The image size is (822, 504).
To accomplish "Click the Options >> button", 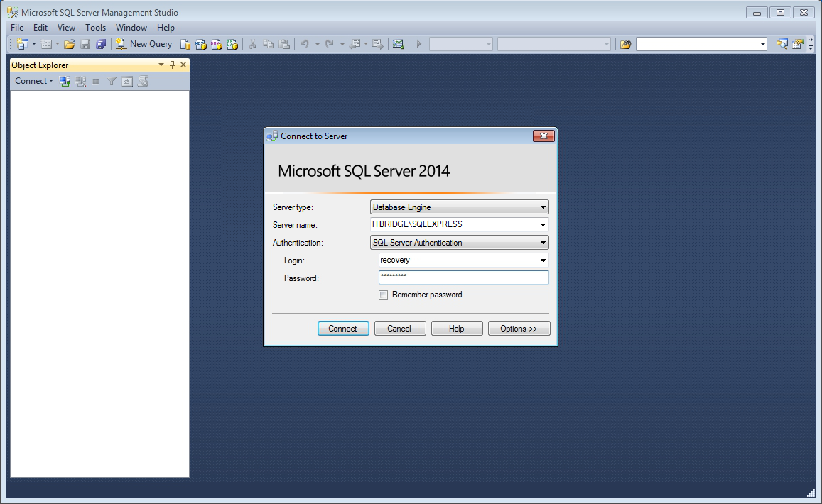I will click(519, 329).
